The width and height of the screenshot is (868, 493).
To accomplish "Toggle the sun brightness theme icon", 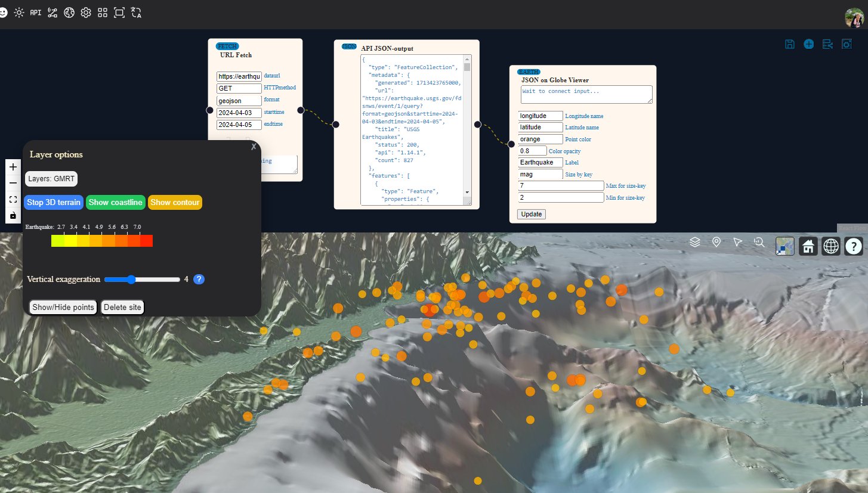I will [19, 12].
